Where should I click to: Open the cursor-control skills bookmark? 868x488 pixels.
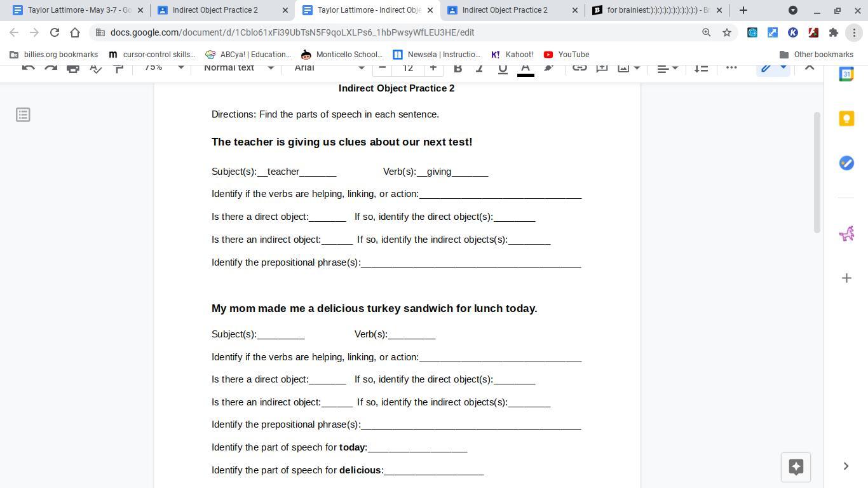click(152, 55)
